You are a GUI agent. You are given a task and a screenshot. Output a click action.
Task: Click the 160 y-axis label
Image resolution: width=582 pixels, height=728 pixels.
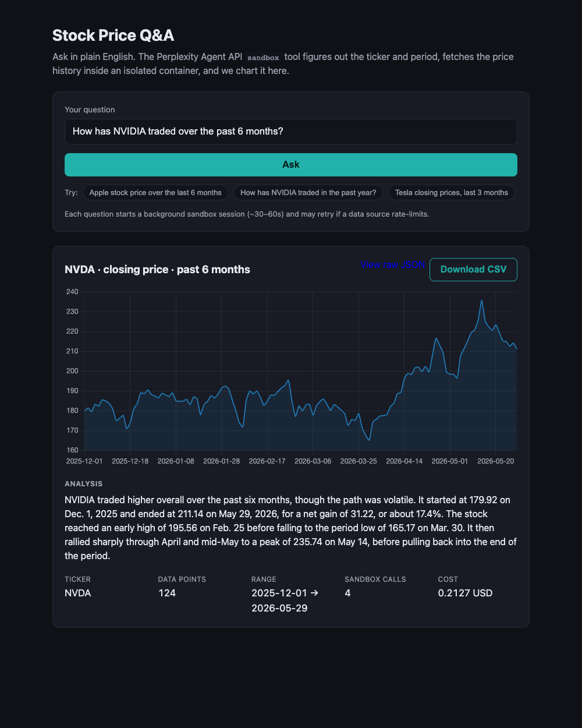(x=72, y=450)
